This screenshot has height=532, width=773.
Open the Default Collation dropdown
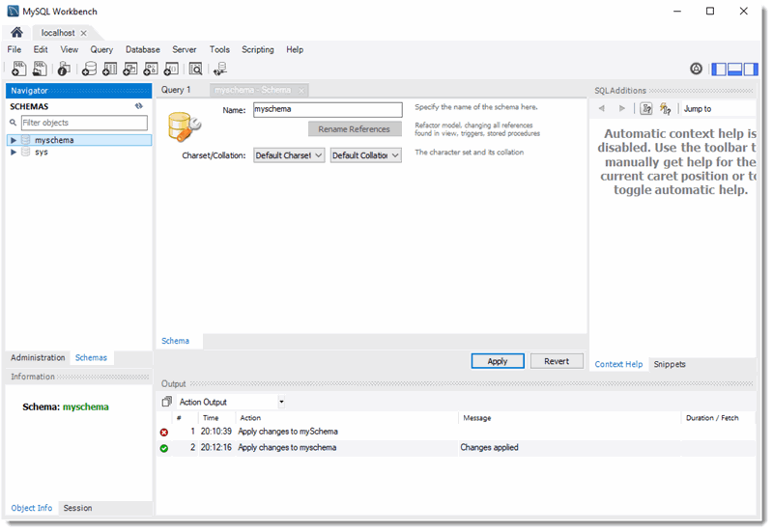(366, 155)
